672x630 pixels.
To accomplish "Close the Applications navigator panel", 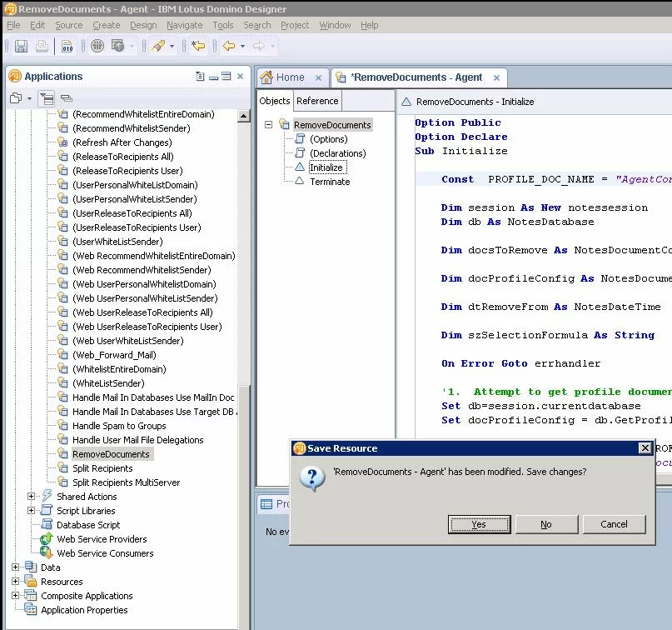I will pos(241,77).
